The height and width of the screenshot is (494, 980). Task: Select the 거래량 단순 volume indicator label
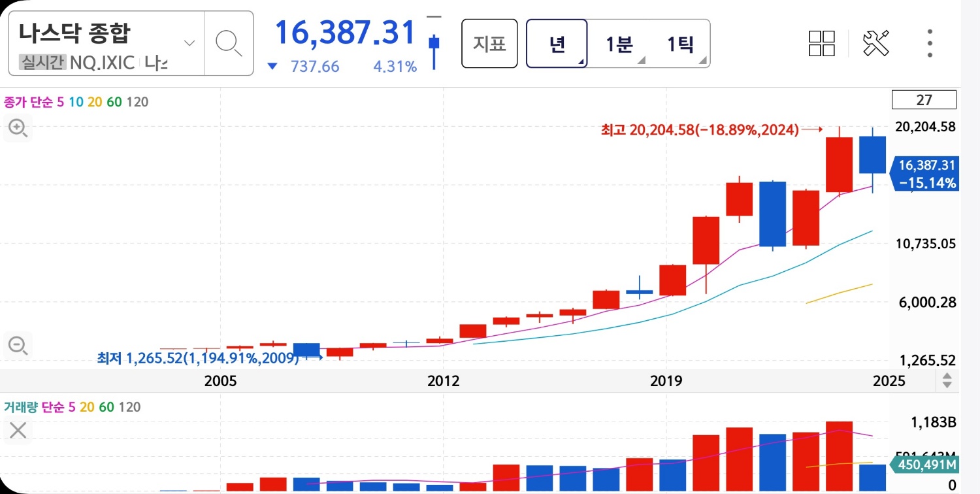[x=34, y=407]
